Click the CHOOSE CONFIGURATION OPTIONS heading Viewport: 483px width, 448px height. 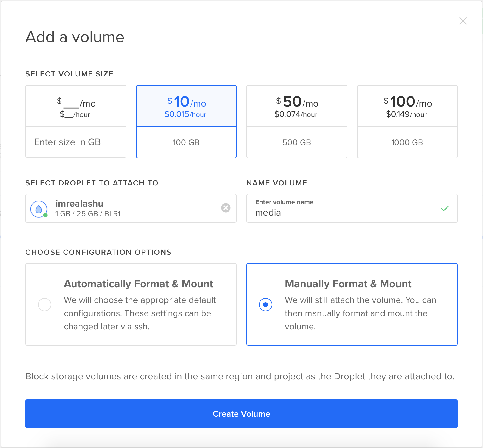click(x=98, y=252)
